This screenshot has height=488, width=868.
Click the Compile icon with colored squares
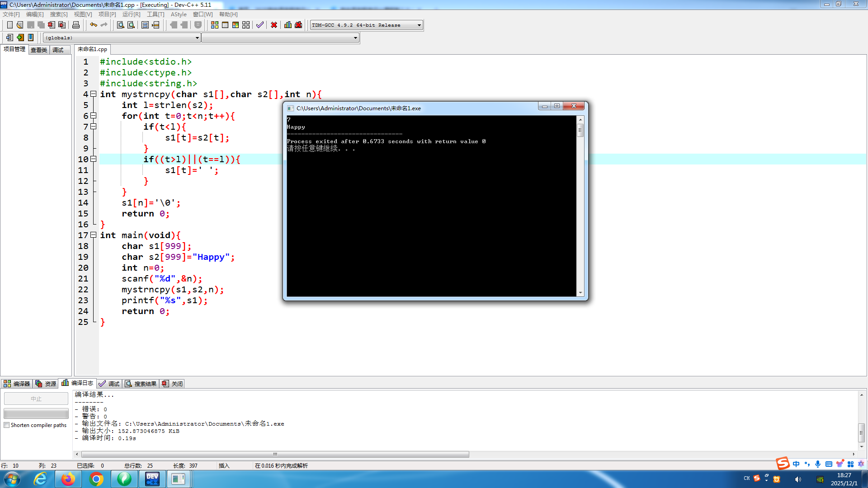coord(215,25)
